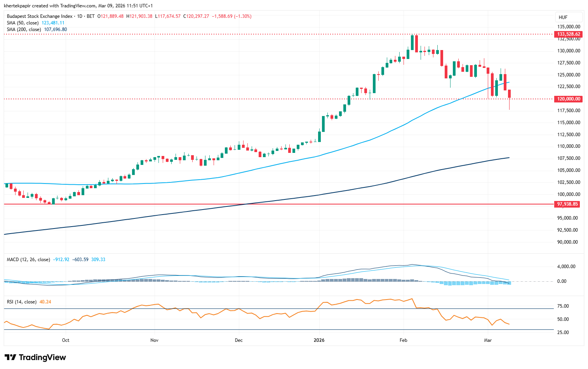Select the MACD (12, 26, close) indicator label
Screen dimensions: 588x369
(28, 260)
